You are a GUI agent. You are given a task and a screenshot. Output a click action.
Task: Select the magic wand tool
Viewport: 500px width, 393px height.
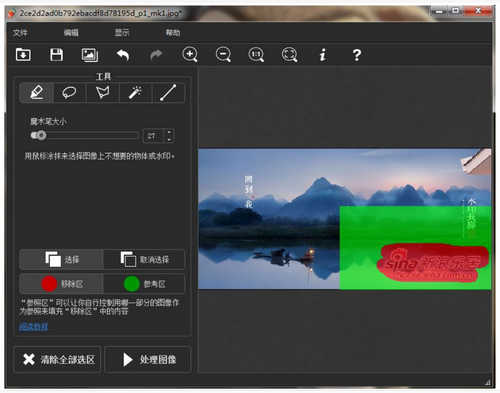pyautogui.click(x=135, y=92)
